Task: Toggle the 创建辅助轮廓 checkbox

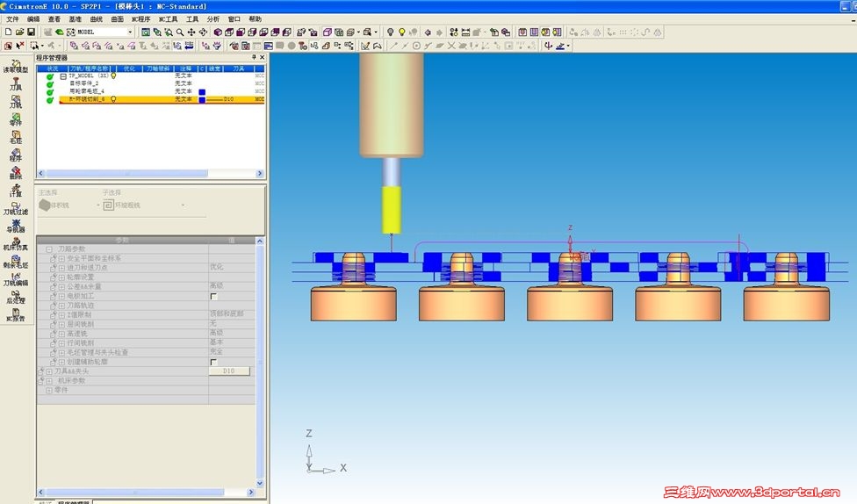Action: [213, 362]
